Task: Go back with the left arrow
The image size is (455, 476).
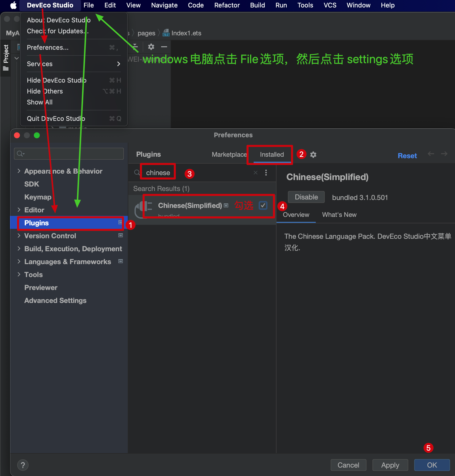Action: click(x=431, y=154)
